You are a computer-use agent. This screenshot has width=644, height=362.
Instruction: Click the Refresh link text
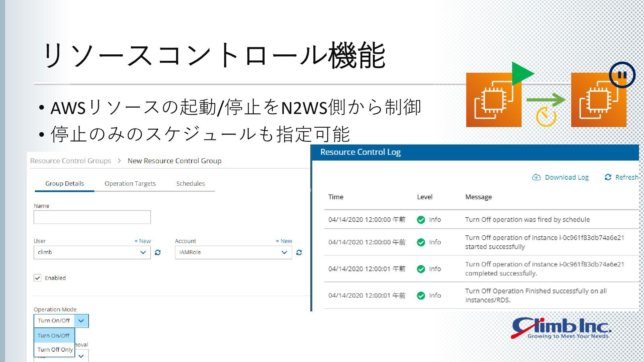coord(627,177)
